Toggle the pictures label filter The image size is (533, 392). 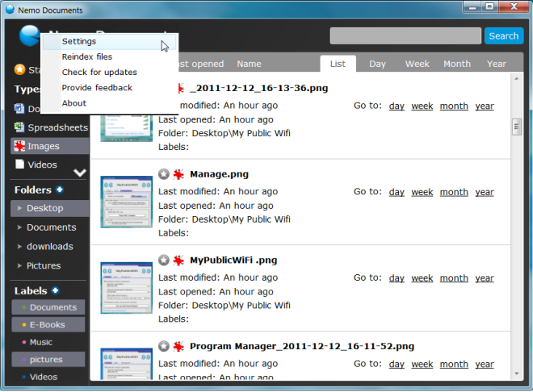point(48,360)
